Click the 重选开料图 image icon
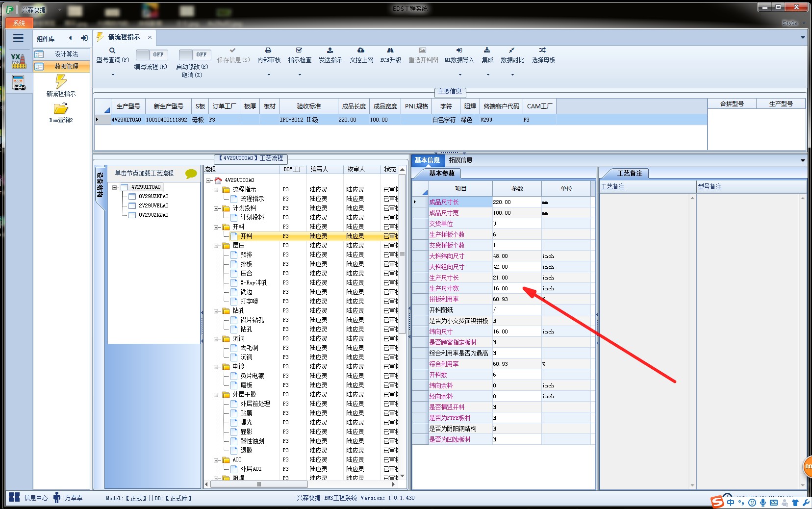This screenshot has height=509, width=812. [x=423, y=50]
